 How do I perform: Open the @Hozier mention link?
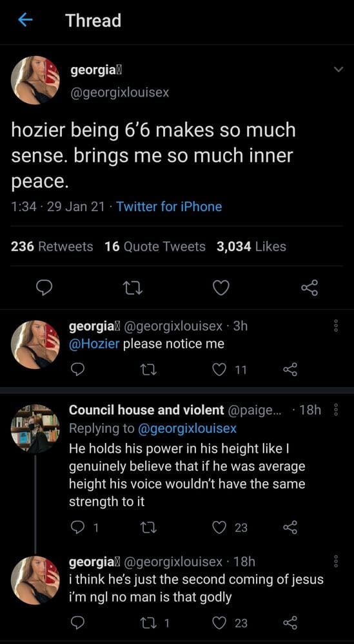coord(94,344)
